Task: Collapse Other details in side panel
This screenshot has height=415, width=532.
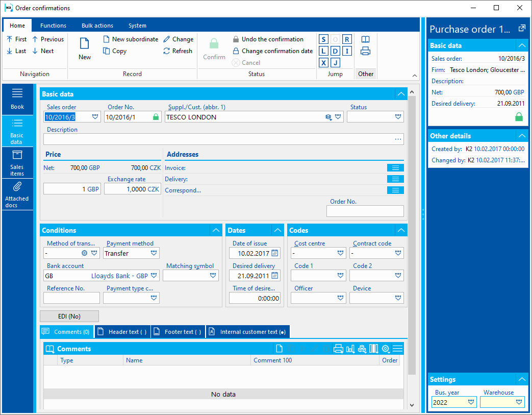Action: [522, 136]
